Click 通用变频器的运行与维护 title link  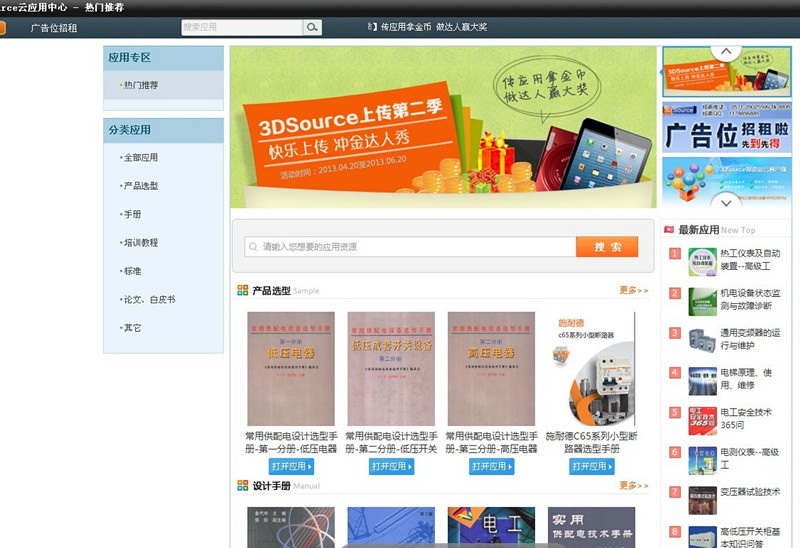[750, 339]
